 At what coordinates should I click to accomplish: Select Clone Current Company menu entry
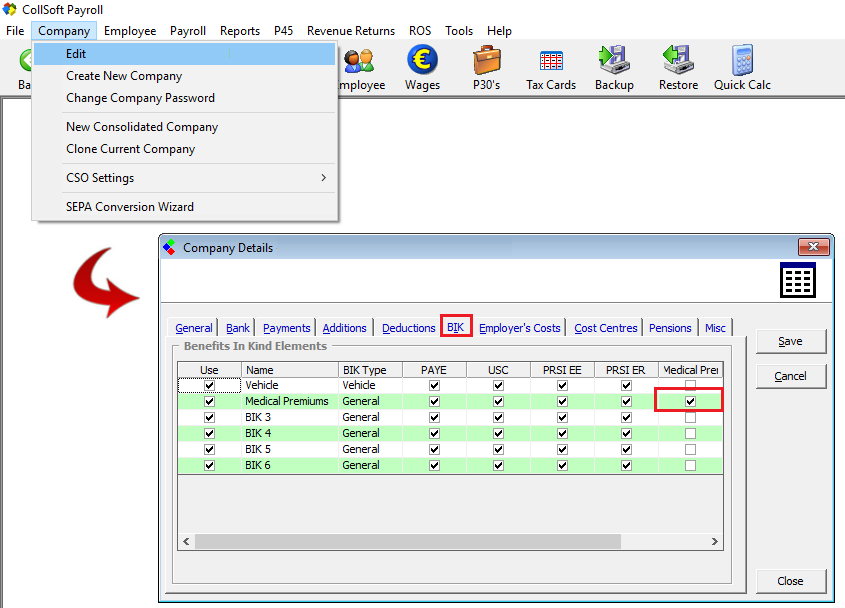click(x=130, y=149)
